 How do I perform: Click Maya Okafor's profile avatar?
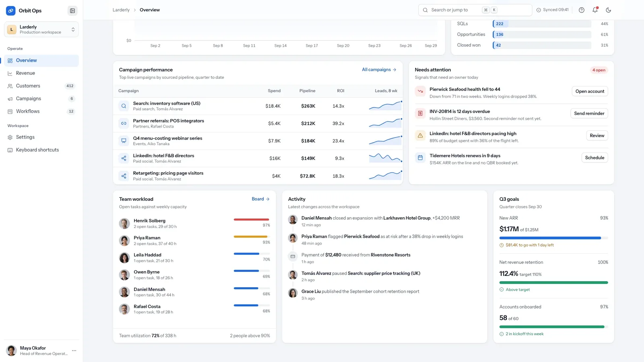(12, 351)
